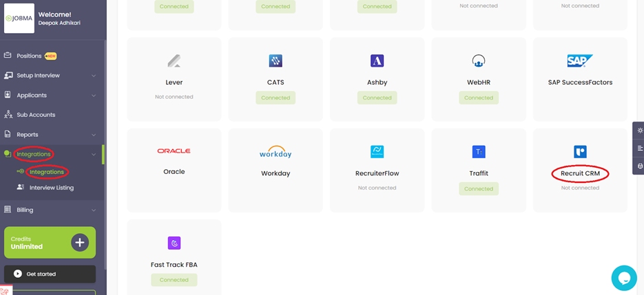The width and height of the screenshot is (644, 295).
Task: Click RecruiterFlow Not connected status
Action: pos(377,188)
